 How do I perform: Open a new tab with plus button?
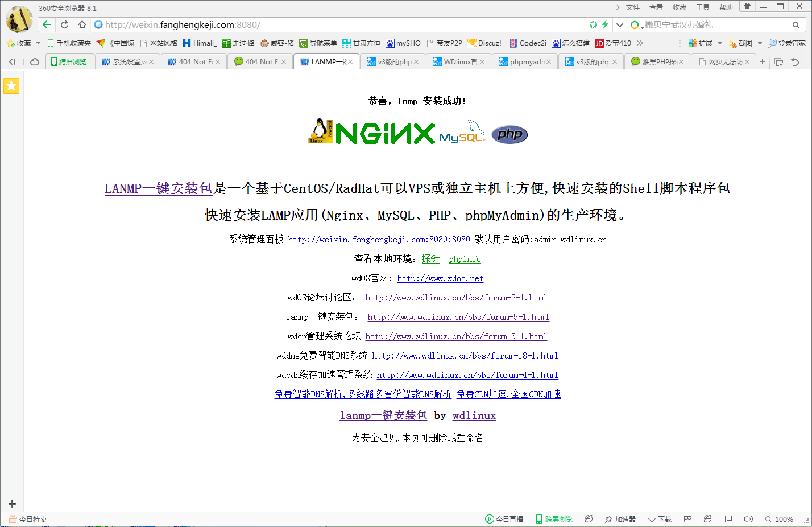pos(763,61)
